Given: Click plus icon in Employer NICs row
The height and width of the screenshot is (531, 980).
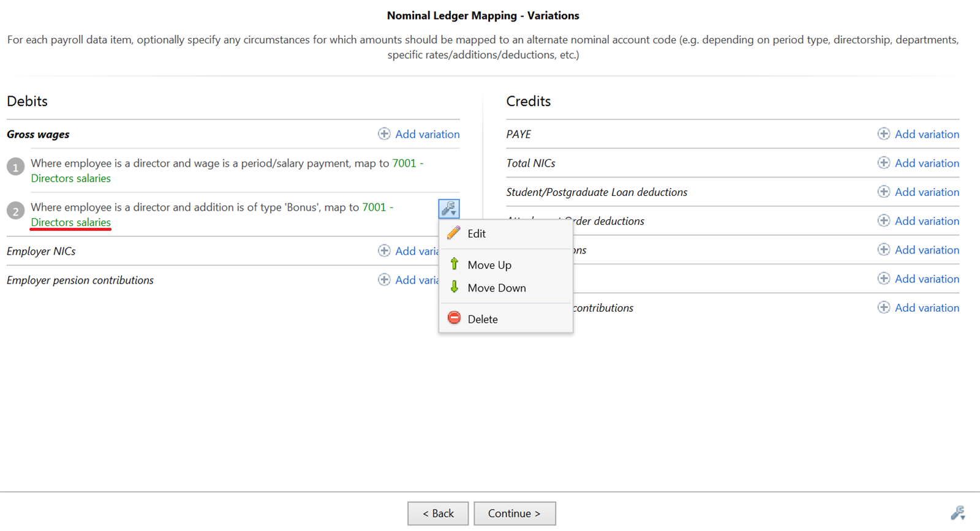Looking at the screenshot, I should click(384, 250).
